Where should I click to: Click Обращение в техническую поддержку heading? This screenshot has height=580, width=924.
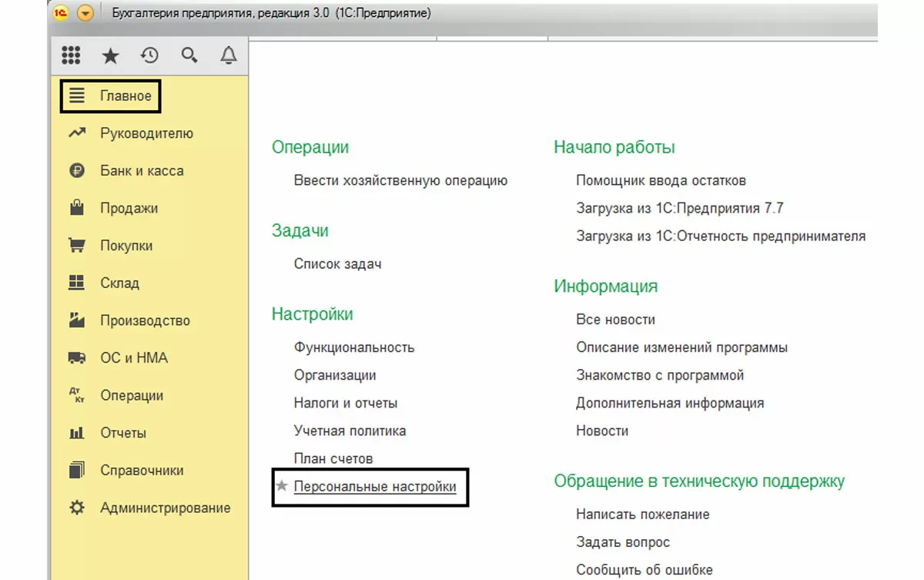pyautogui.click(x=699, y=481)
